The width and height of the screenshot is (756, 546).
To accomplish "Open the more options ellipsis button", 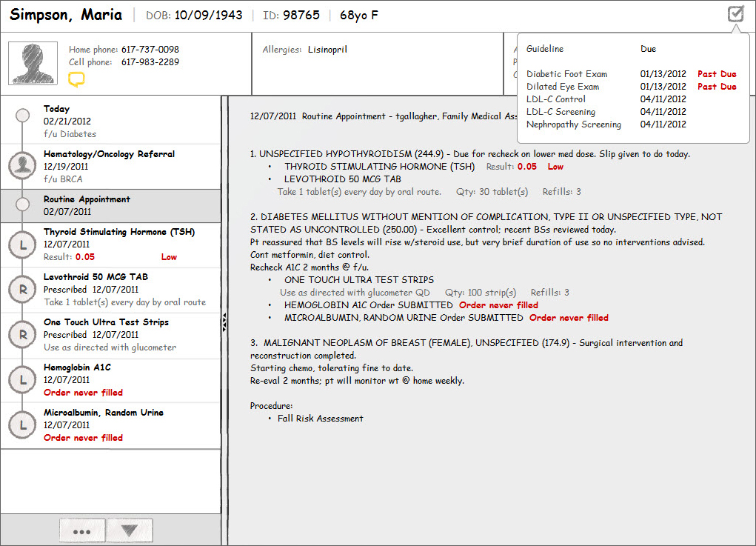I will [x=82, y=531].
